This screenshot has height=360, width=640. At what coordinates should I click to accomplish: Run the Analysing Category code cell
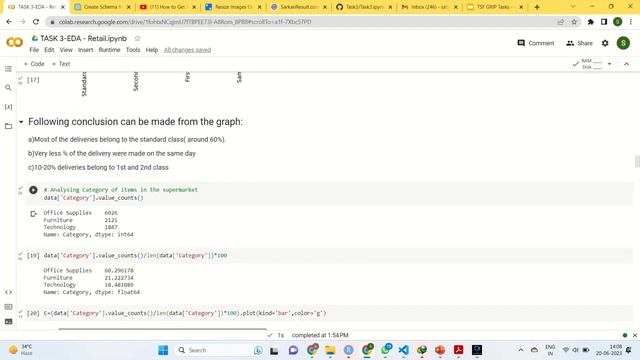pos(33,190)
